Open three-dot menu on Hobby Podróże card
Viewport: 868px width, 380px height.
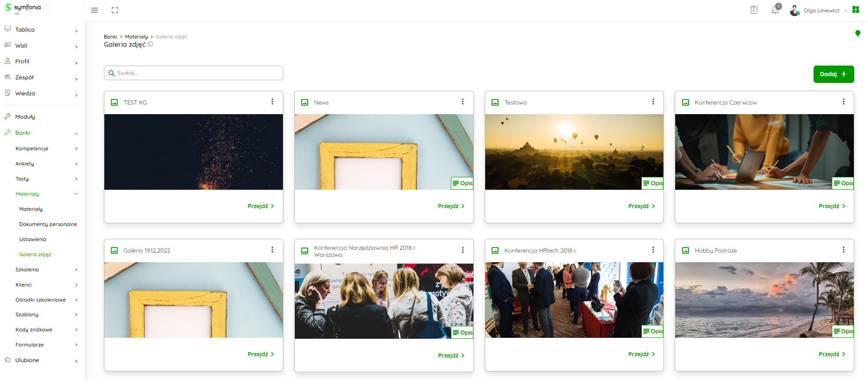point(843,250)
